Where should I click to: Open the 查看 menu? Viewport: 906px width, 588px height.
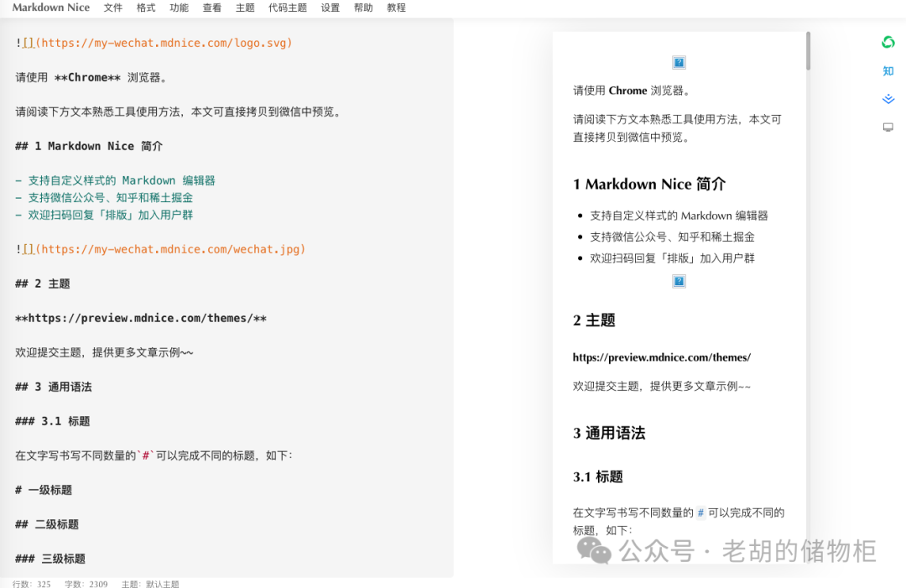pyautogui.click(x=212, y=8)
